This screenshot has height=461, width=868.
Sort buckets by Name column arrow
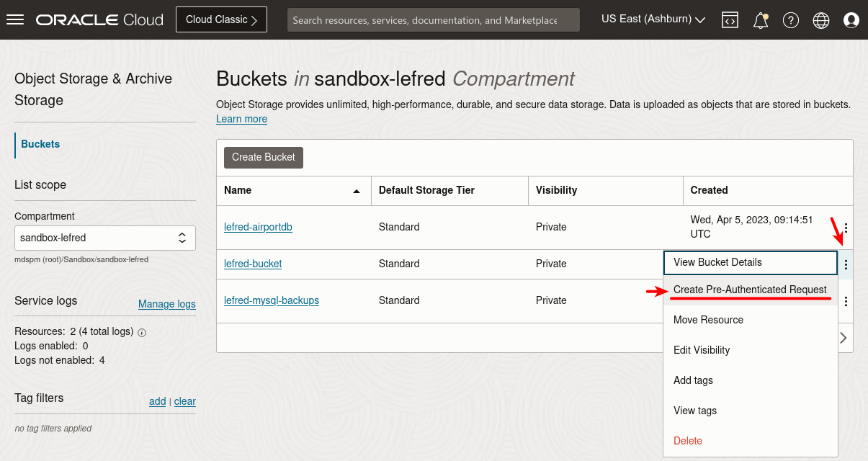coord(356,191)
